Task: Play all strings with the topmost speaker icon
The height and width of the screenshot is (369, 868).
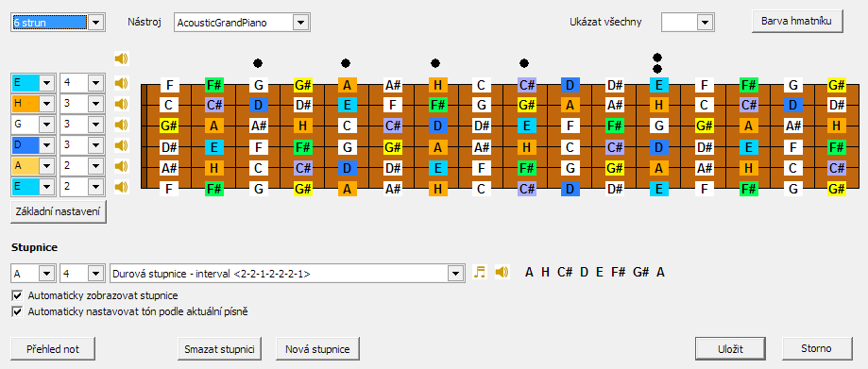Action: (121, 59)
